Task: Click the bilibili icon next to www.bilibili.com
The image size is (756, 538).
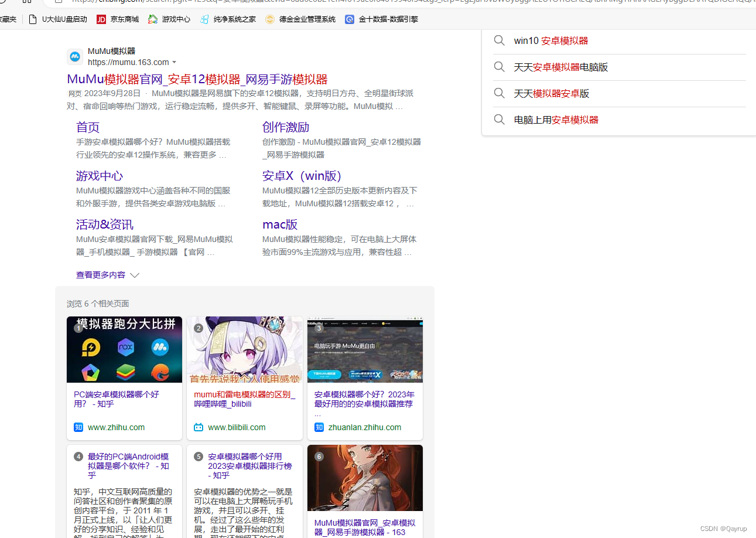Action: (199, 427)
